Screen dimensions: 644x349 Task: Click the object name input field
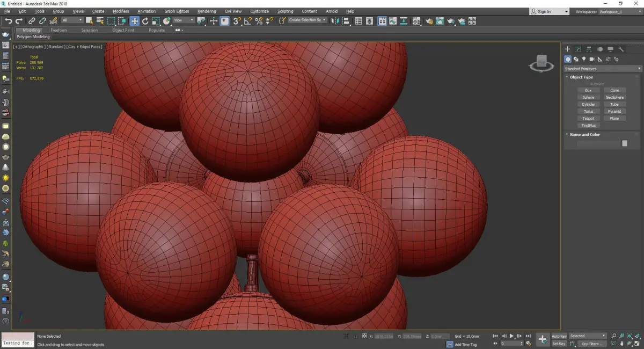tap(598, 143)
